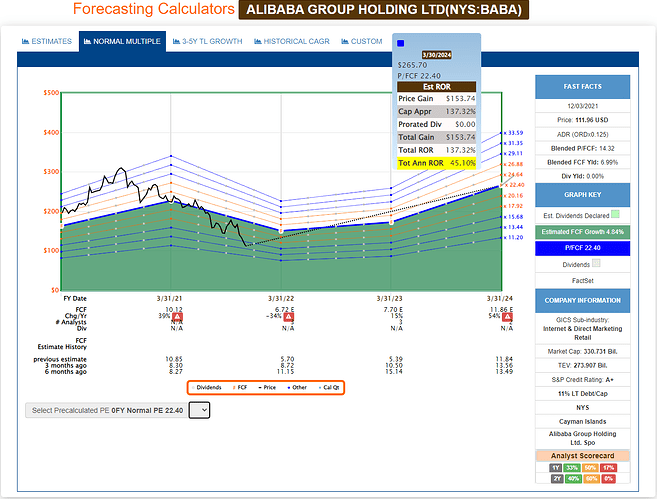
Task: Click the 3/31/22 FY date label
Action: pyautogui.click(x=281, y=299)
